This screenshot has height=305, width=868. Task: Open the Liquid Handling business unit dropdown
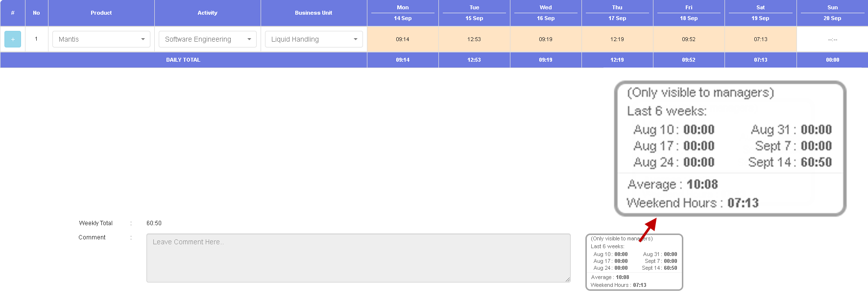(313, 39)
